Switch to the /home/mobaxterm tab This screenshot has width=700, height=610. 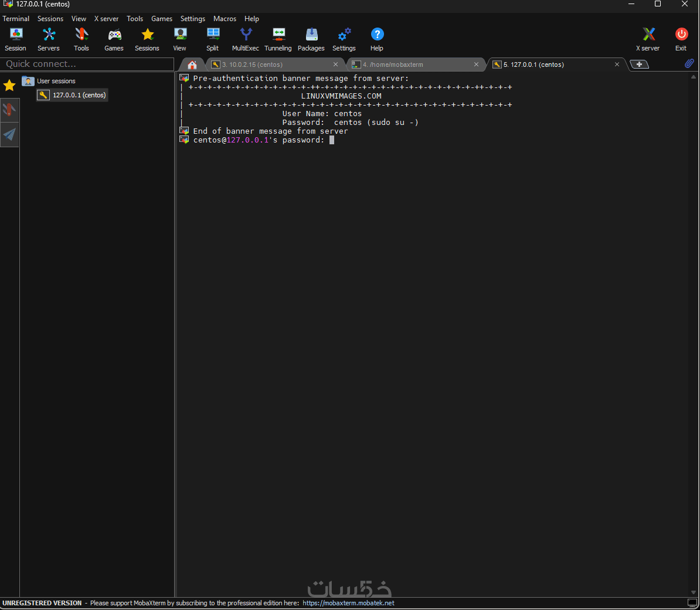393,65
